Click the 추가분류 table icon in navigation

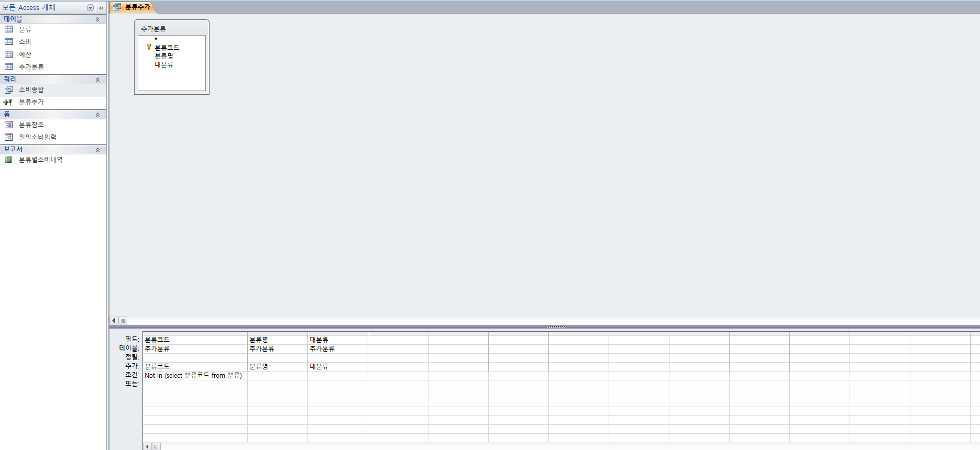tap(9, 67)
